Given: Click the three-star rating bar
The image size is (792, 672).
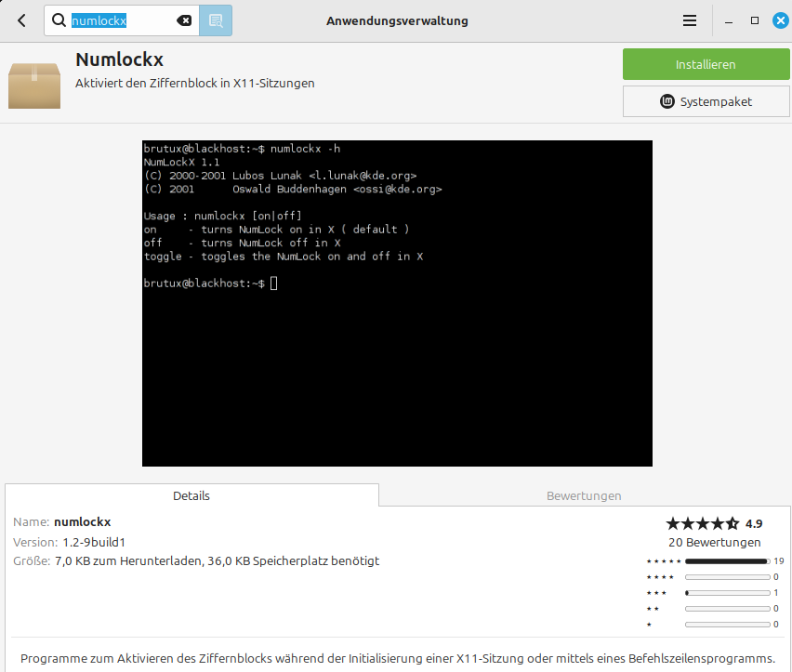Looking at the screenshot, I should (x=727, y=593).
